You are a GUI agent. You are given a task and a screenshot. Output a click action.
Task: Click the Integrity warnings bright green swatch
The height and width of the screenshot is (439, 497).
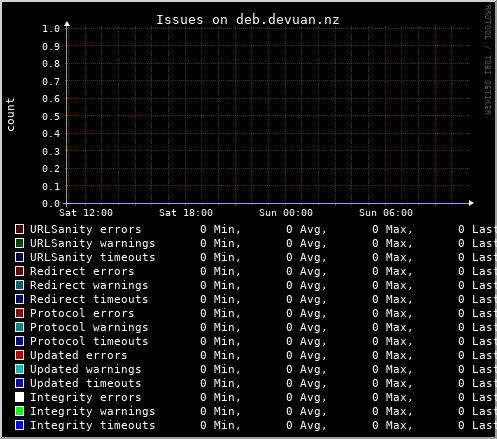[x=19, y=411]
